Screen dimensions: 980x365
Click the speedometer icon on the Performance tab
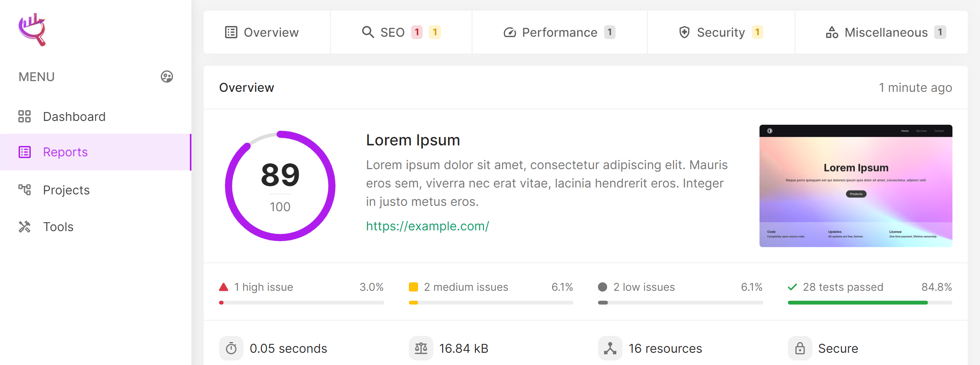pos(509,32)
